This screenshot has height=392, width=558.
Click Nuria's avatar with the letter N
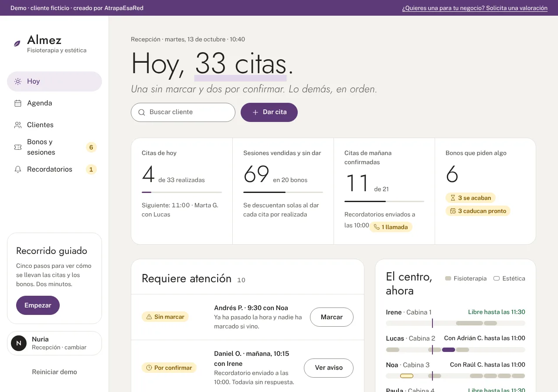coord(19,343)
